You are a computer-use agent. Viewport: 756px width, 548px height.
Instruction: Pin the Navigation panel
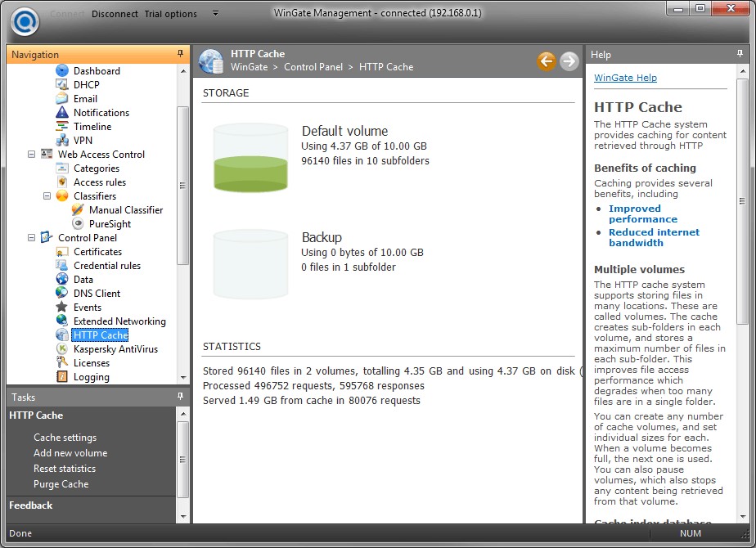click(x=180, y=54)
